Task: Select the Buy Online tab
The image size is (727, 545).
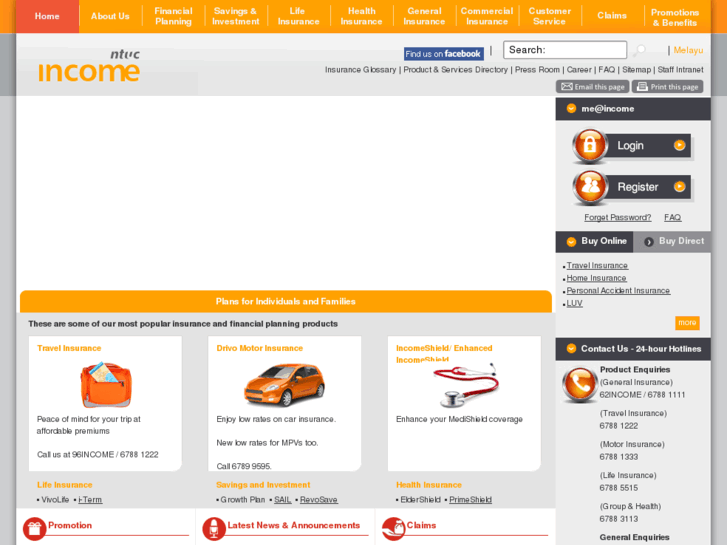Action: point(594,241)
